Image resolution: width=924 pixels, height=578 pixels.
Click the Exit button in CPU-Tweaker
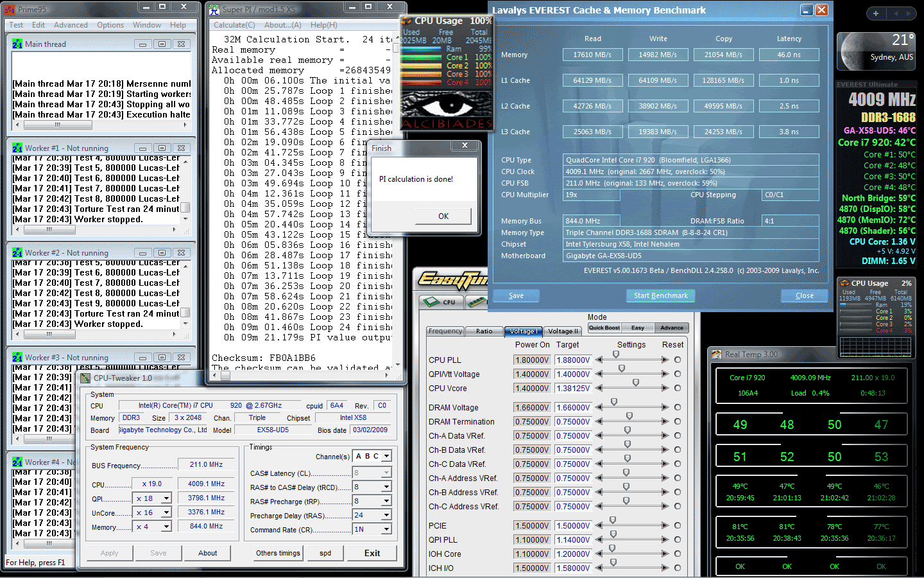tap(372, 553)
